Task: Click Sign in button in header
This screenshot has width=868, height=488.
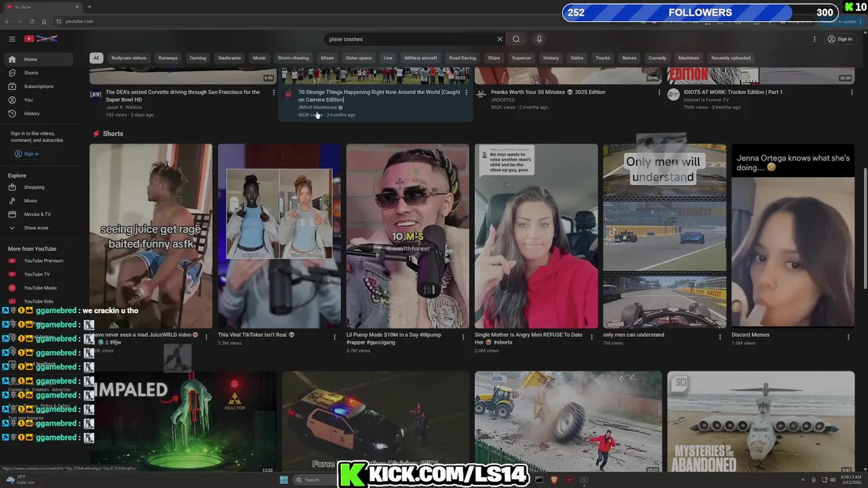Action: pos(840,39)
